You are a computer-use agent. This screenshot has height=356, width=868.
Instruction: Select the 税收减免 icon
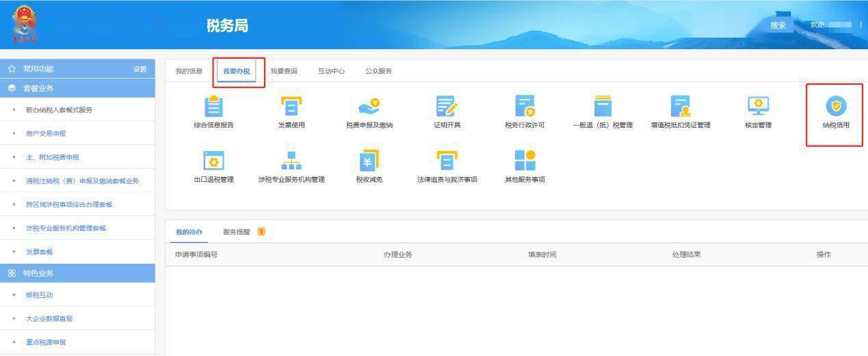pyautogui.click(x=369, y=161)
